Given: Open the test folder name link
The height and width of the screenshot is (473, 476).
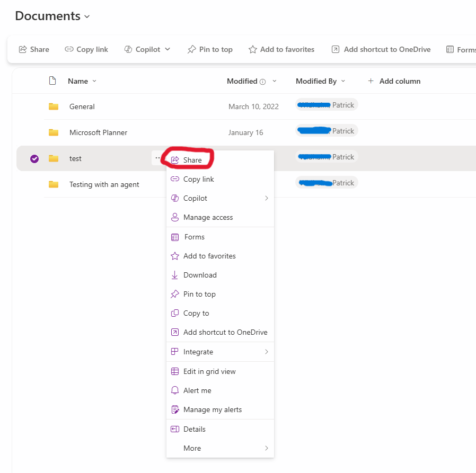Looking at the screenshot, I should click(x=75, y=159).
